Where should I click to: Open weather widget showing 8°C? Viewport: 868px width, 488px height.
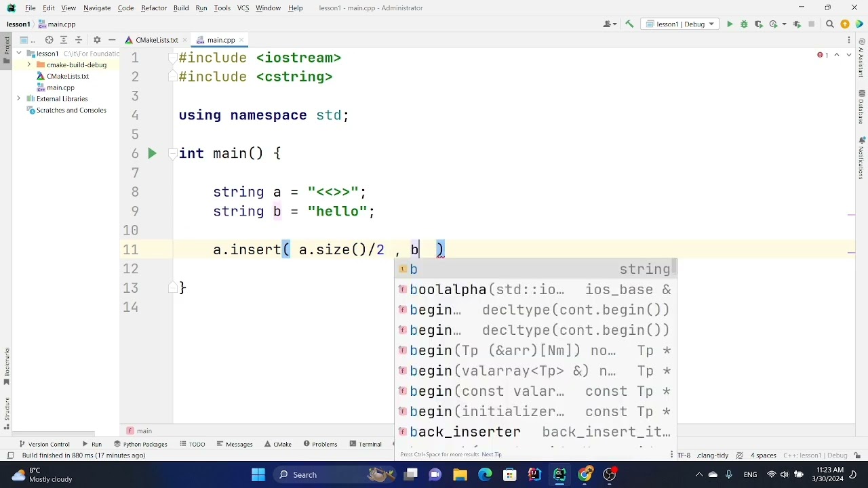tap(42, 474)
